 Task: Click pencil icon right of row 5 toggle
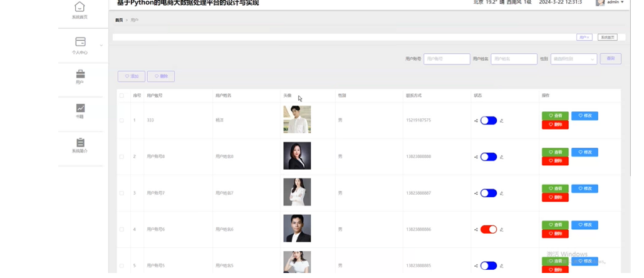(x=502, y=266)
